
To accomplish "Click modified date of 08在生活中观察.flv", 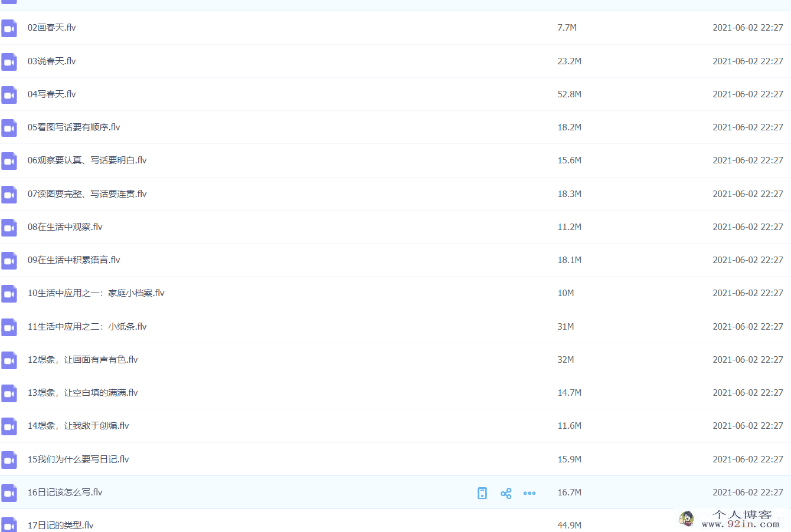I will (748, 227).
